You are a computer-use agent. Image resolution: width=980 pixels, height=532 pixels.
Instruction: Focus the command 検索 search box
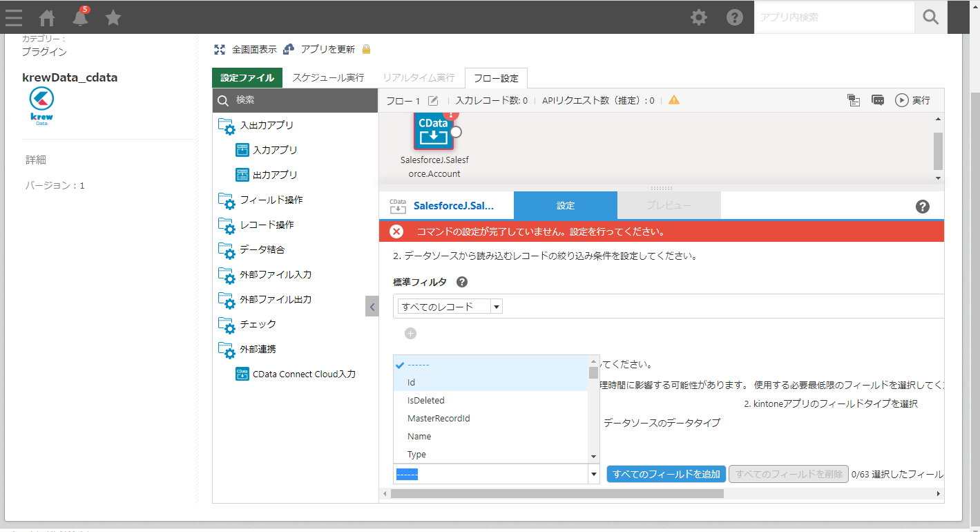(x=296, y=100)
